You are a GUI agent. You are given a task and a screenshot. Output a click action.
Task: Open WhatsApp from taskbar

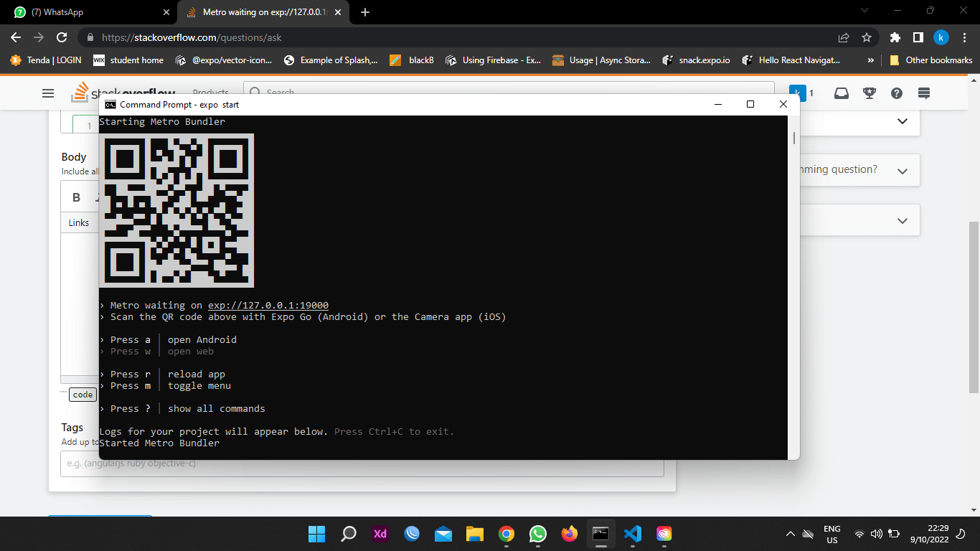[538, 534]
